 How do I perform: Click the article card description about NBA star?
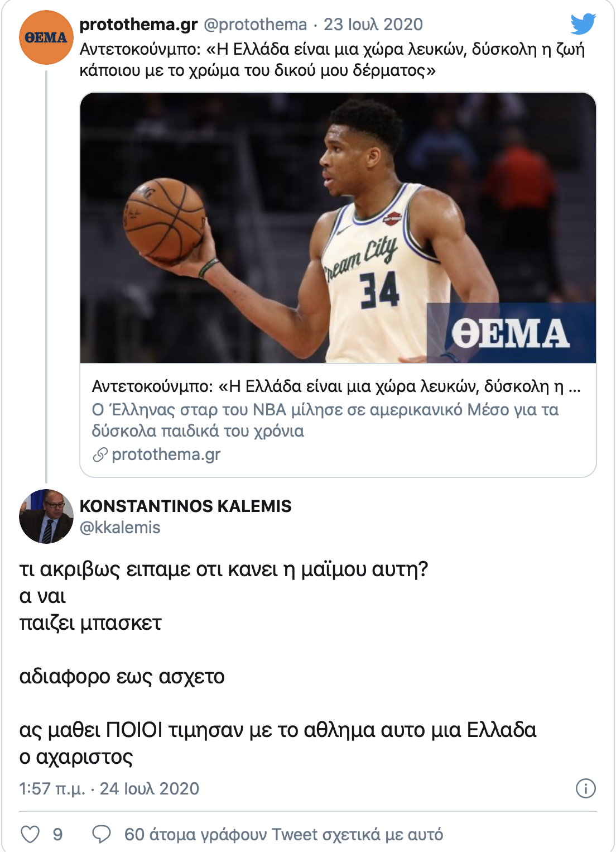pos(325,420)
